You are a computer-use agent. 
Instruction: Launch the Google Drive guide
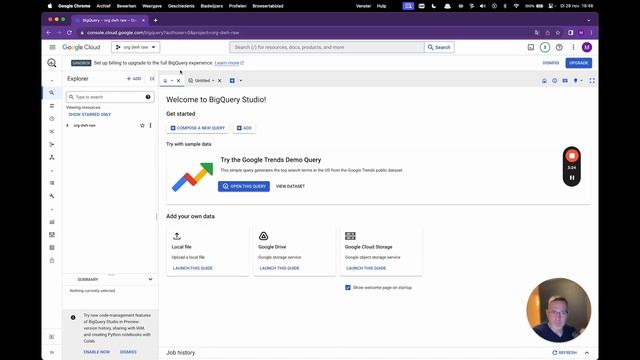click(x=279, y=268)
